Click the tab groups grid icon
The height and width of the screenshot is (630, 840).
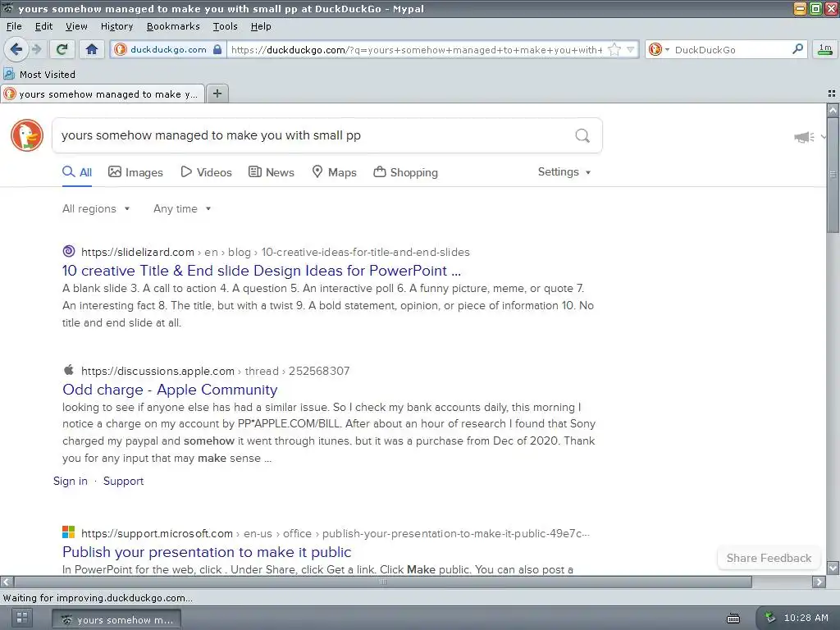click(x=832, y=94)
